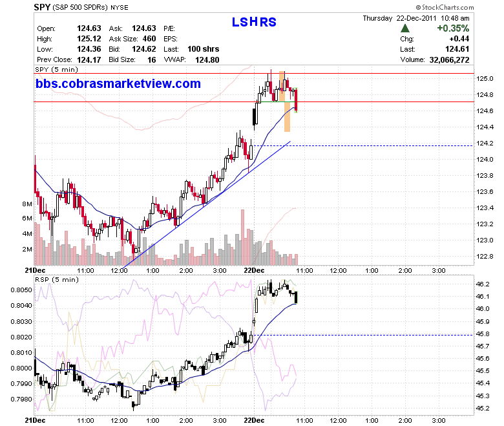Click the '(S&P 500 SPDRs)' name text
504x426 pixels.
80,7
